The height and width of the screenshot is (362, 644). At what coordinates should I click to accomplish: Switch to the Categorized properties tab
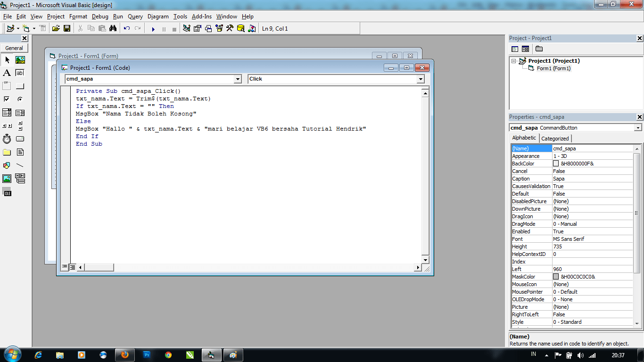[x=555, y=139]
